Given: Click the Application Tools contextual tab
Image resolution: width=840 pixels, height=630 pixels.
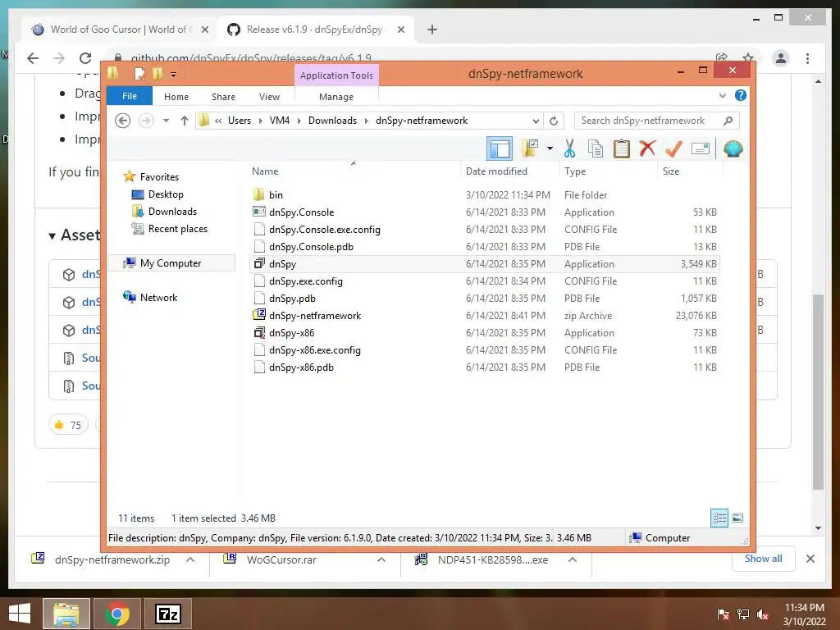Looking at the screenshot, I should pos(336,75).
